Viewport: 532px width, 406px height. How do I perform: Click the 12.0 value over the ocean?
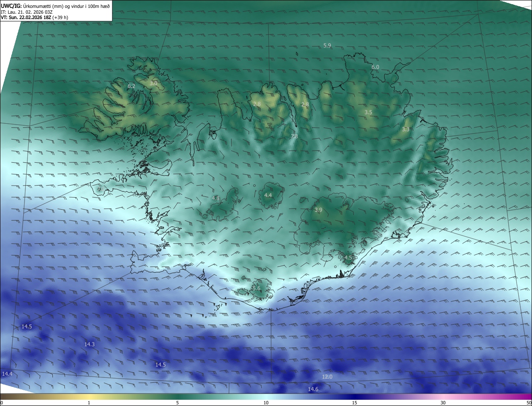pos(327,377)
